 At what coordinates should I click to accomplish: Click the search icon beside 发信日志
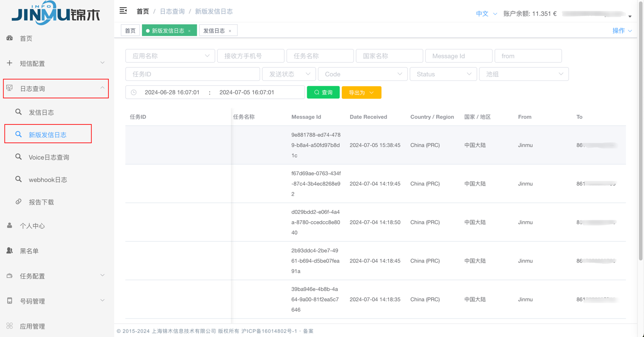point(18,112)
